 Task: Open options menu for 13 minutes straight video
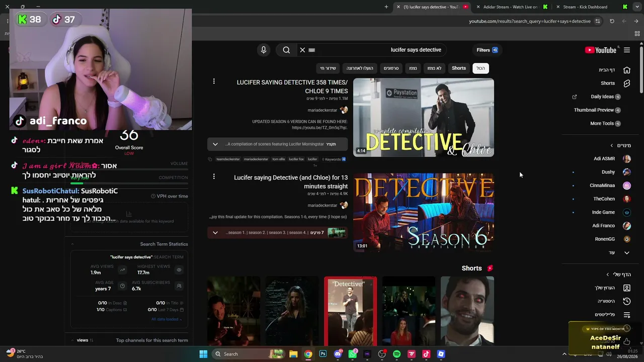214,176
